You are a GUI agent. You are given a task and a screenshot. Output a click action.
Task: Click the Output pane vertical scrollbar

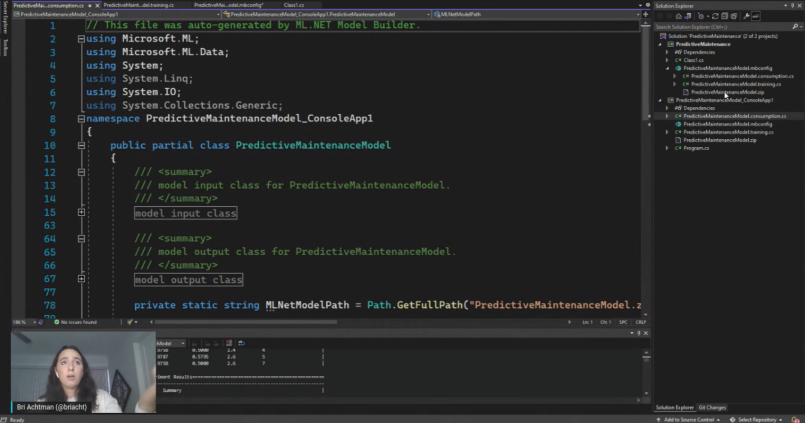click(646, 372)
